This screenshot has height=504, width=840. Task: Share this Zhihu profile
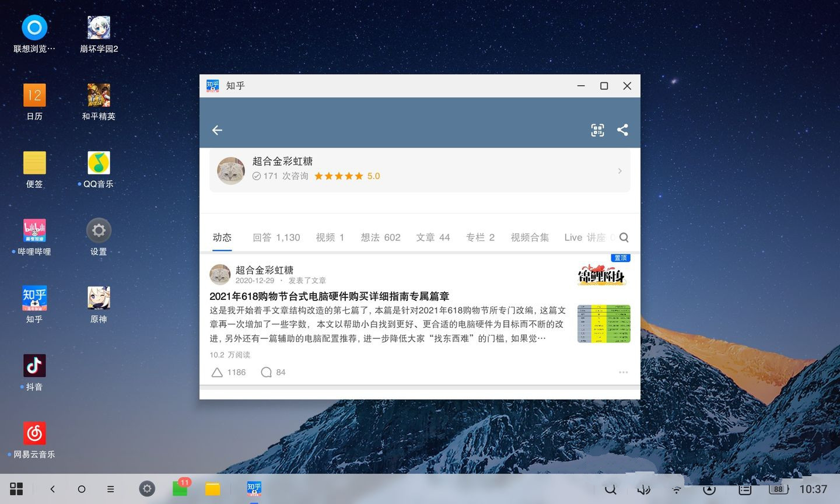(622, 130)
